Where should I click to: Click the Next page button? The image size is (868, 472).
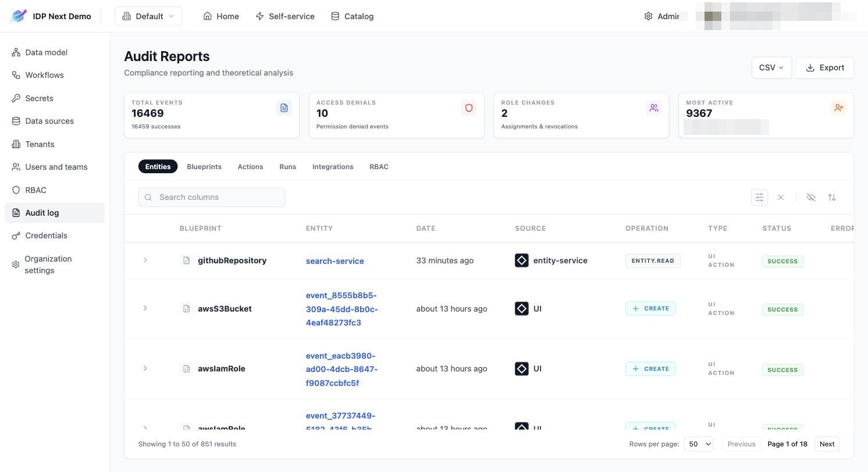(x=827, y=444)
